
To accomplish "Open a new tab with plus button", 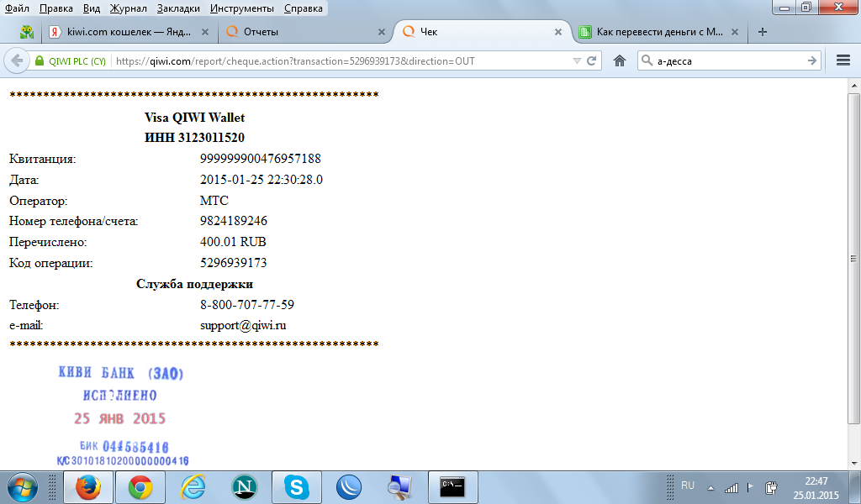I will tap(762, 32).
